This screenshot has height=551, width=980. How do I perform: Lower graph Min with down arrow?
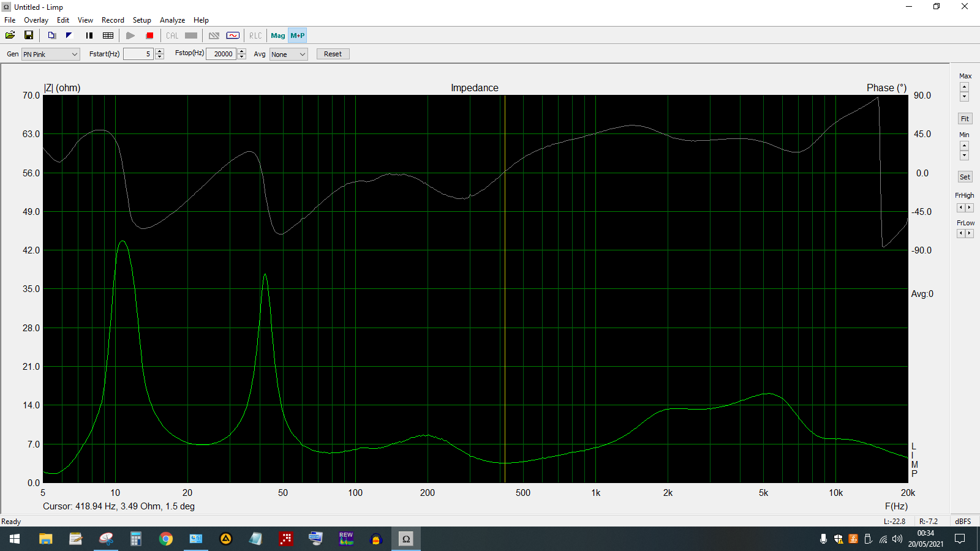[965, 156]
